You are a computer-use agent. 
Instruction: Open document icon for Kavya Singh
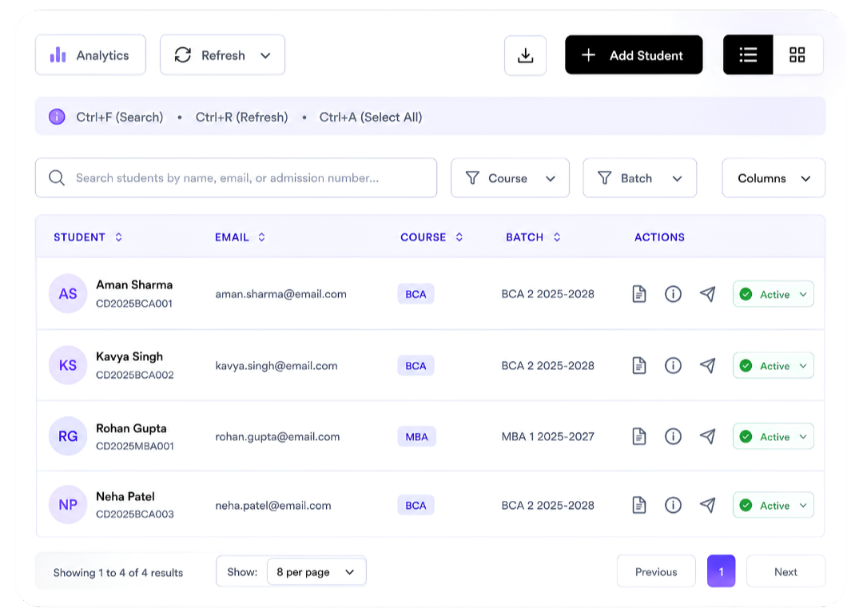(639, 366)
